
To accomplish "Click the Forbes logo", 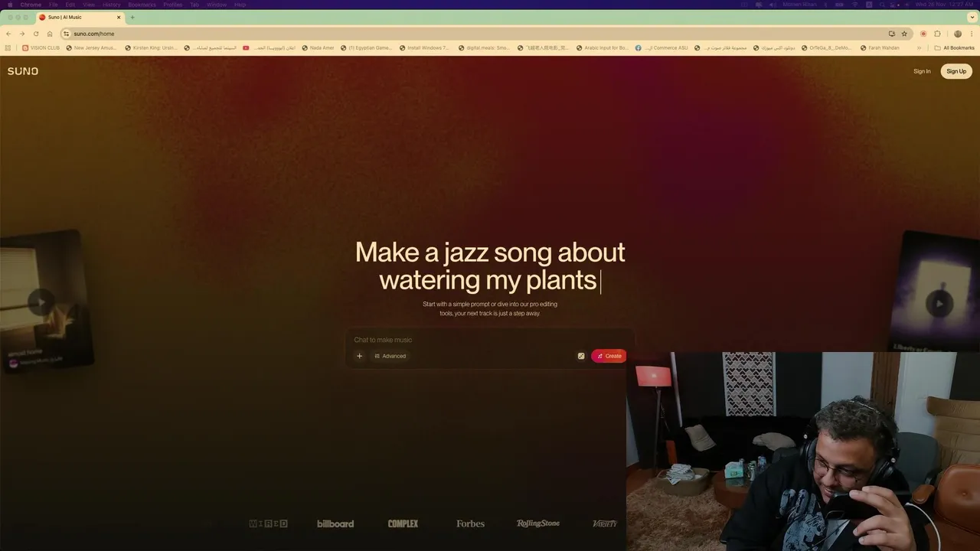I will coord(470,523).
